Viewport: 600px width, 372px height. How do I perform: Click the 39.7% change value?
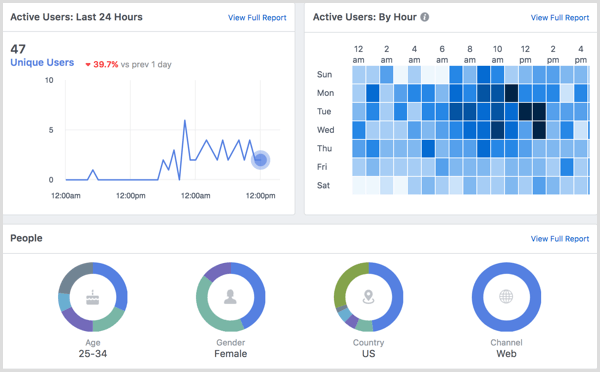[106, 64]
